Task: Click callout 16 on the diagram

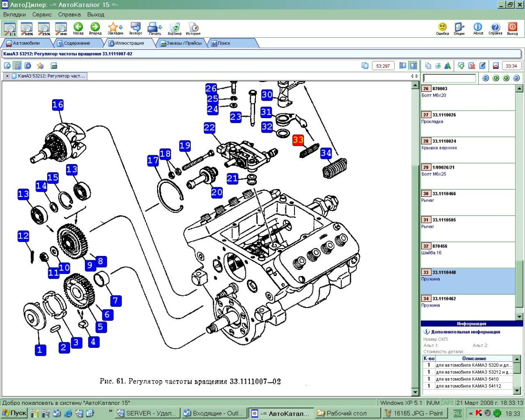Action: 58,105
